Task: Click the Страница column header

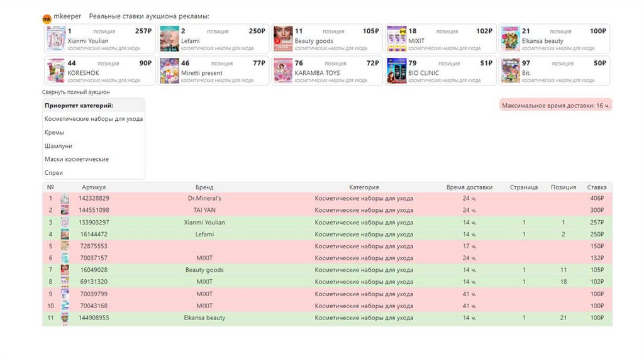Action: click(x=524, y=187)
